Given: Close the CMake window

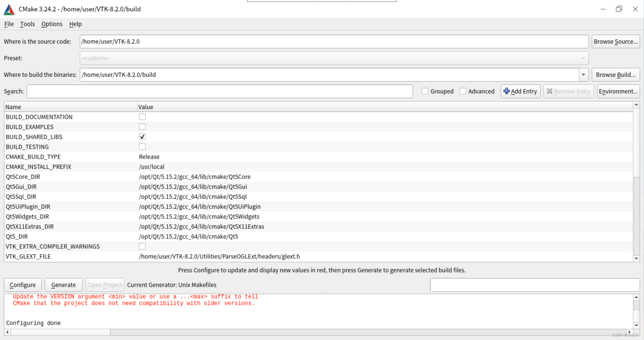Looking at the screenshot, I should coord(635,9).
